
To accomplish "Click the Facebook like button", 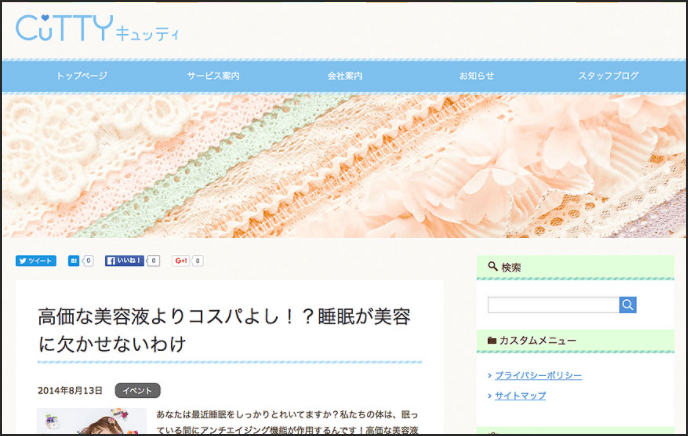I will [124, 261].
